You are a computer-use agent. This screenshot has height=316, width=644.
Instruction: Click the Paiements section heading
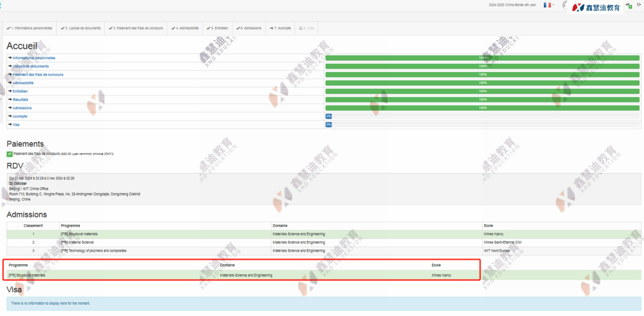tap(25, 144)
